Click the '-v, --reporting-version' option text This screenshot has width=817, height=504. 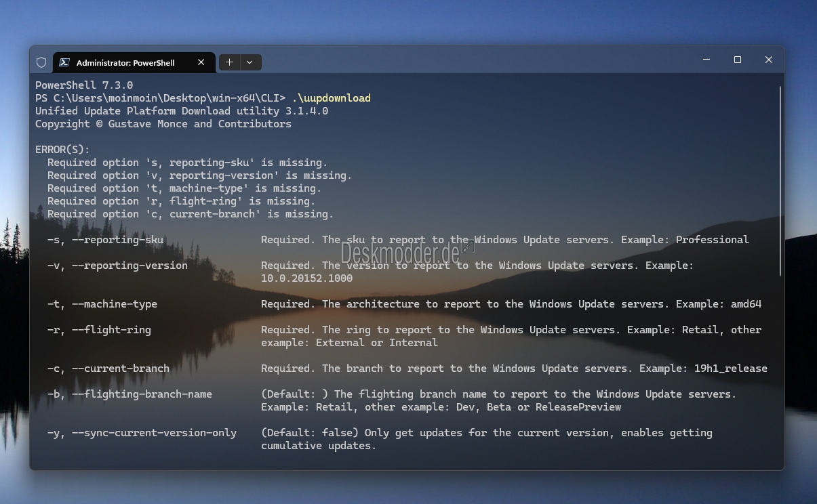(x=118, y=266)
